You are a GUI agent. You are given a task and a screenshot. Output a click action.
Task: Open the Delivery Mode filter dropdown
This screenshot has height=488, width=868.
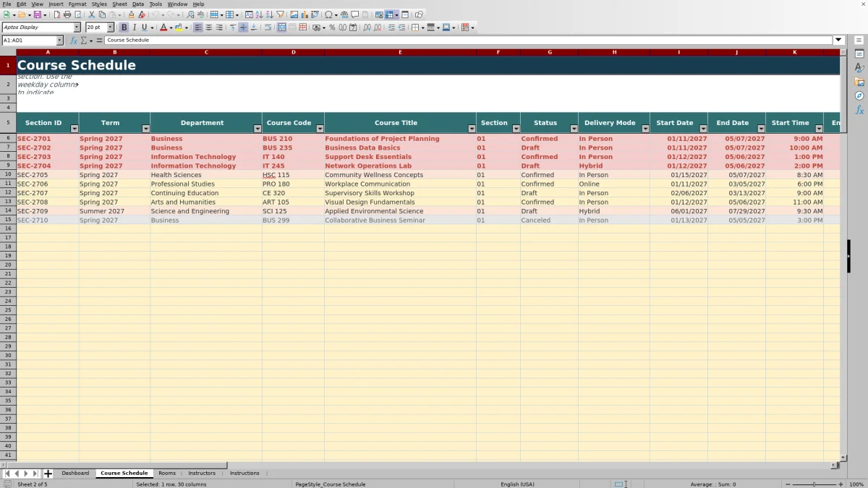click(645, 129)
